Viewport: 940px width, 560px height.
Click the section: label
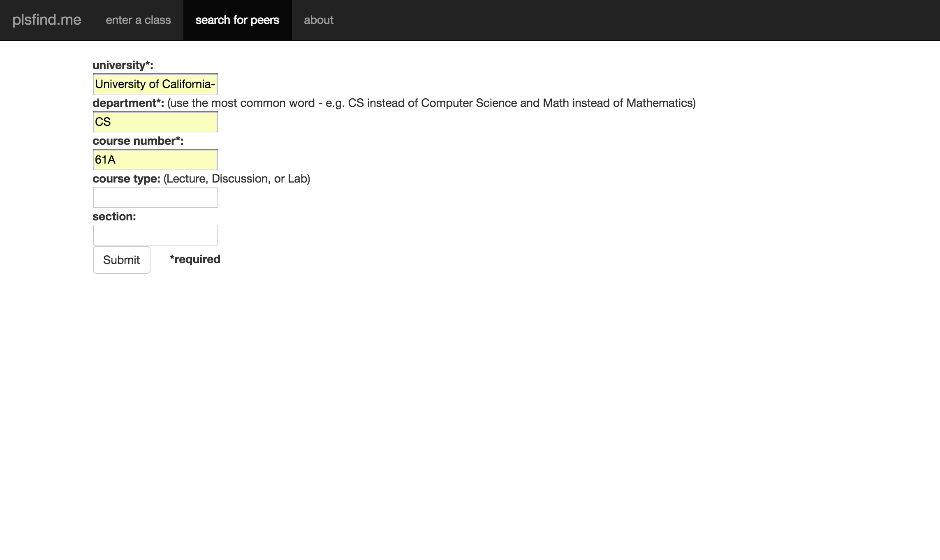[x=114, y=217]
